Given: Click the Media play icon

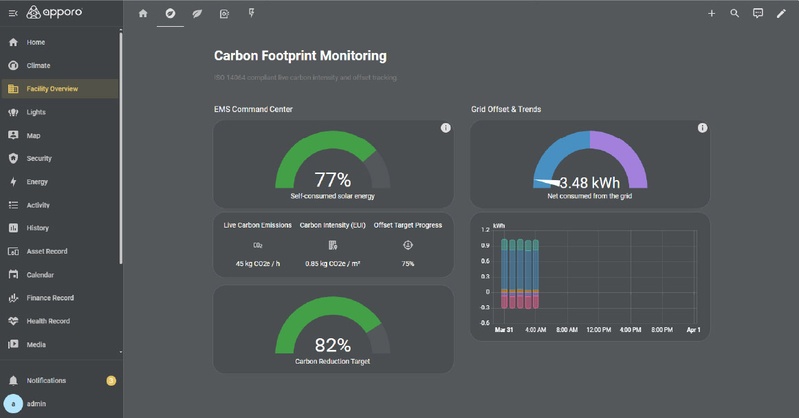Looking at the screenshot, I should [13, 345].
